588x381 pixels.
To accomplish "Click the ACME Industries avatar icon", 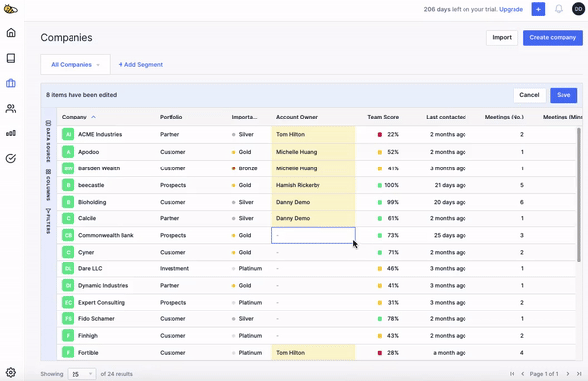I will pyautogui.click(x=68, y=134).
